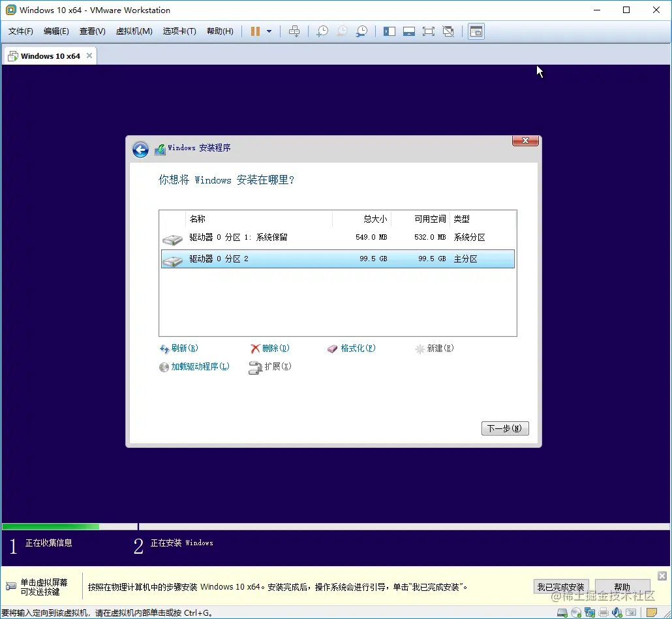Go back with the blue arrow button

(140, 150)
